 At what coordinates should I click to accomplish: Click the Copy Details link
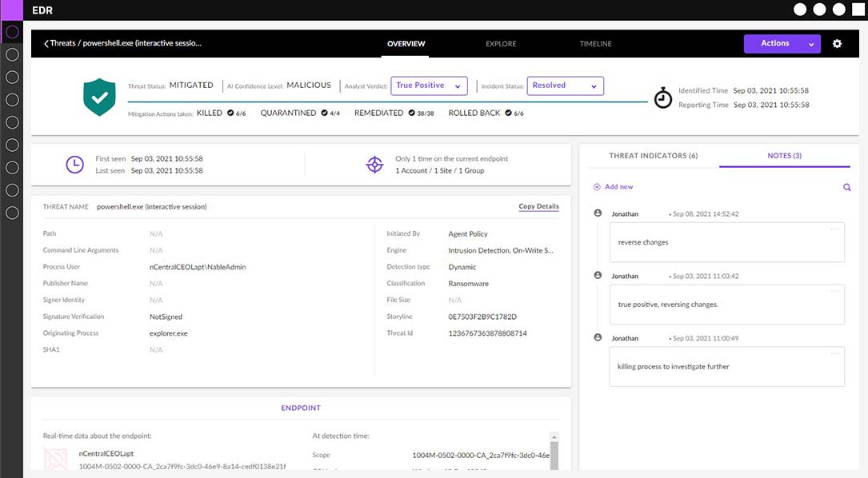pos(538,206)
